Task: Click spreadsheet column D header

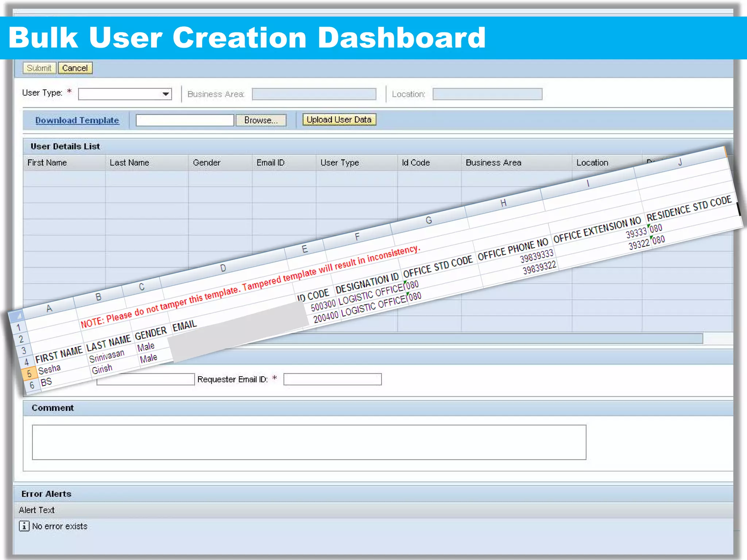Action: click(223, 268)
